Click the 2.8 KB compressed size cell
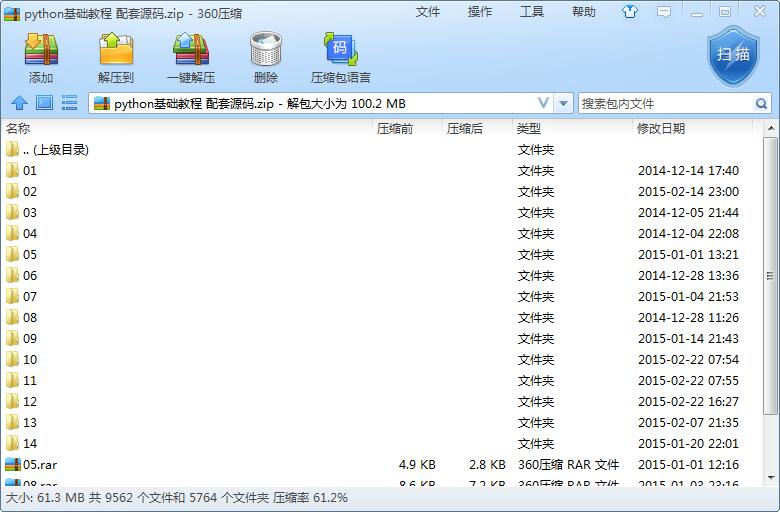 487,464
